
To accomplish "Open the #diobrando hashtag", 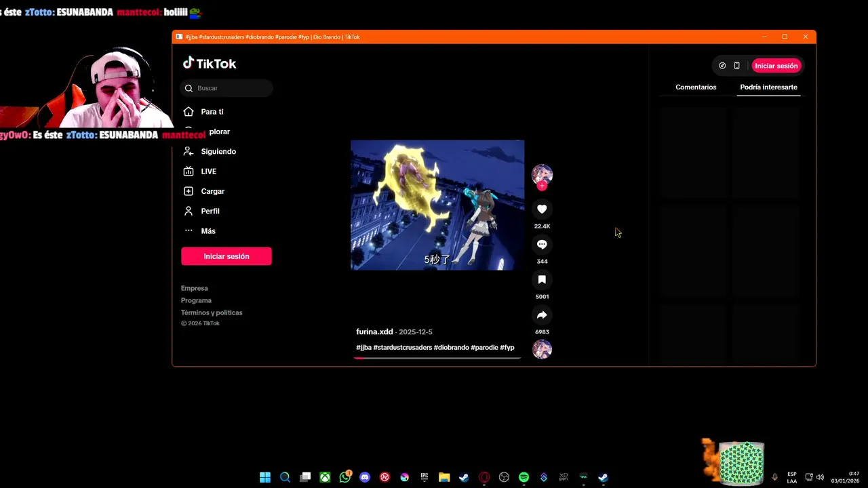I will point(452,348).
